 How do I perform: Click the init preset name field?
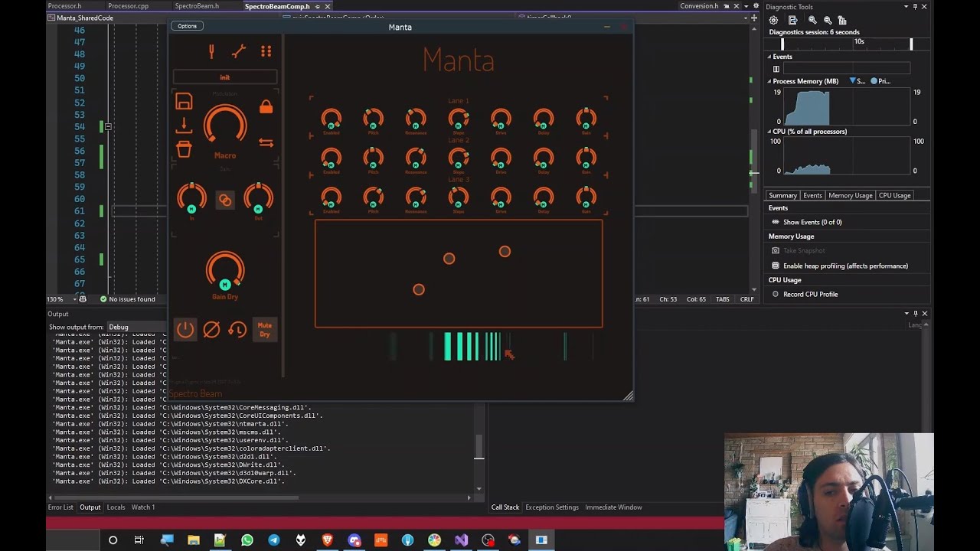pos(225,77)
